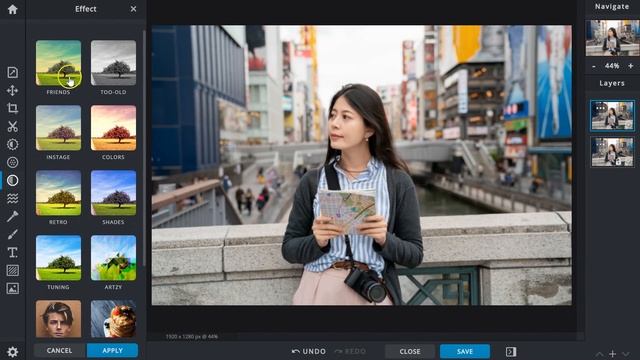Select the ARTZY effect preset
The width and height of the screenshot is (640, 360).
[113, 258]
